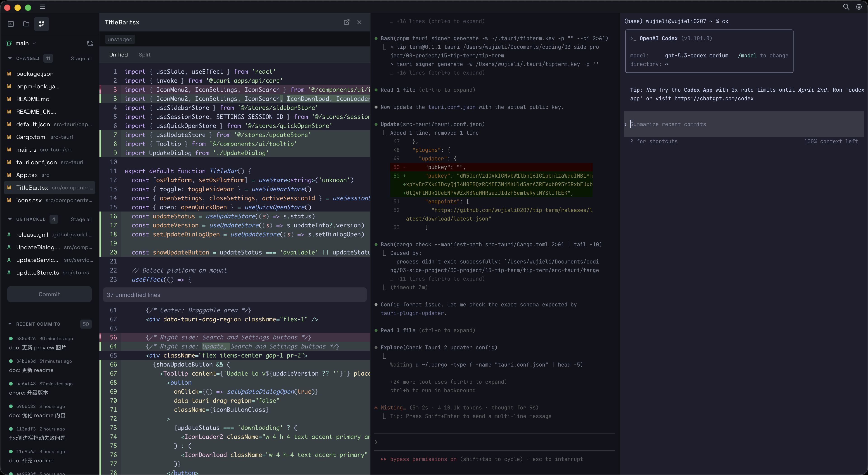Click the sidebar hamburger menu icon
The image size is (868, 475).
click(x=42, y=7)
